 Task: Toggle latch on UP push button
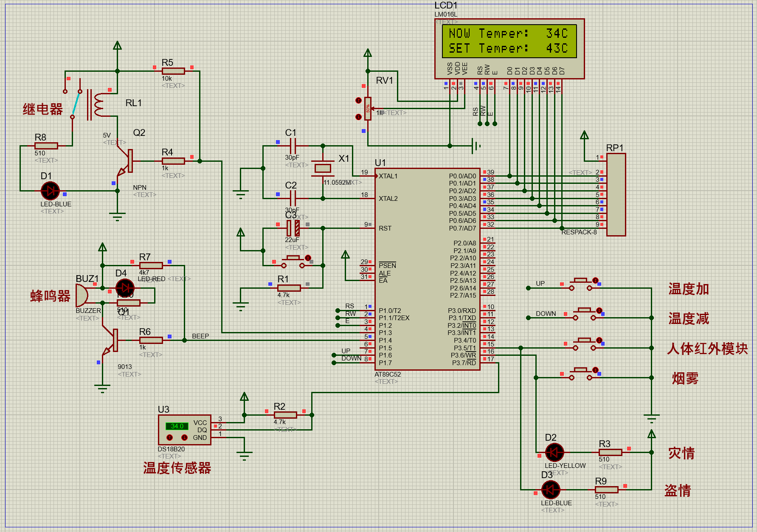click(595, 280)
